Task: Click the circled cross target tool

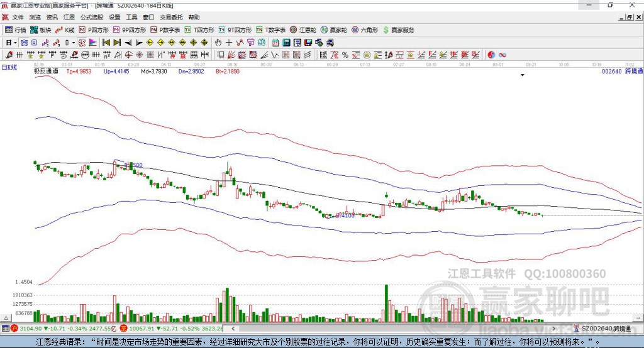Action: pos(128,55)
